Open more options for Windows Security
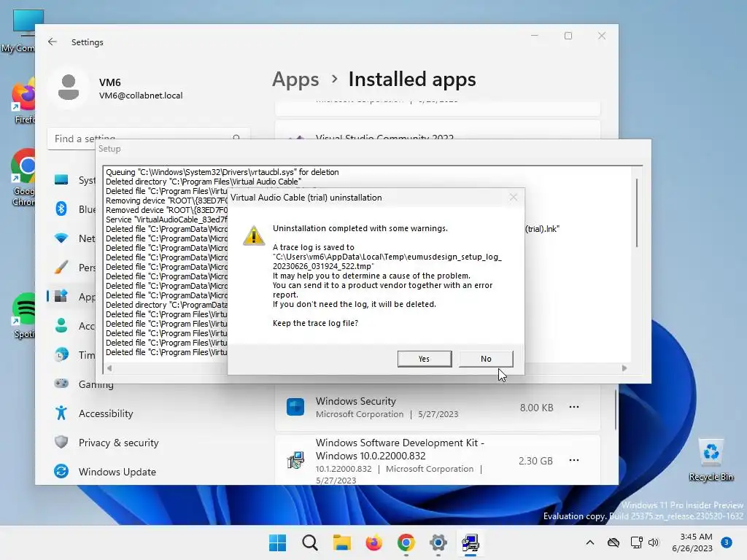Screen dimensions: 747x560 click(x=574, y=407)
